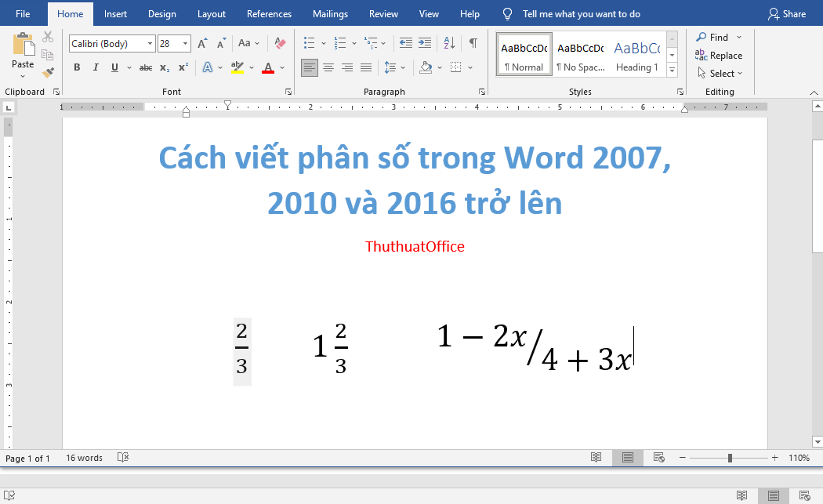Toggle the Show/Hide paragraph marks icon

[x=473, y=44]
